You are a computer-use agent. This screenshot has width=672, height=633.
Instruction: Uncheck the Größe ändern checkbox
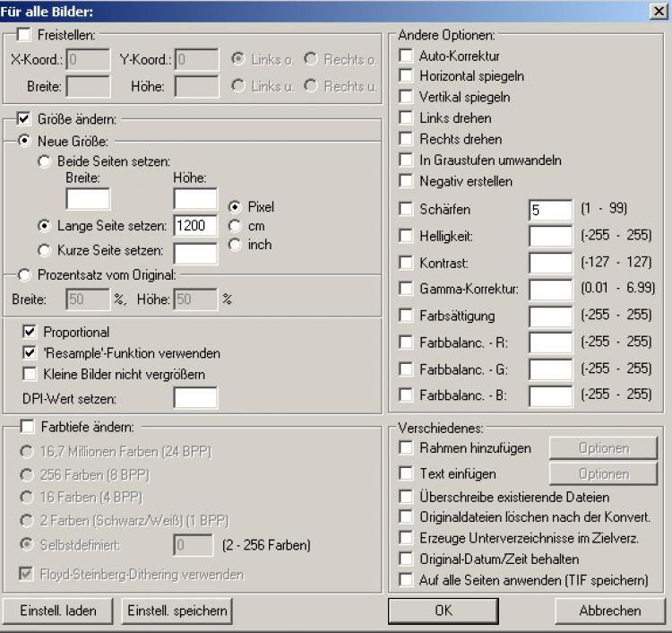point(23,118)
